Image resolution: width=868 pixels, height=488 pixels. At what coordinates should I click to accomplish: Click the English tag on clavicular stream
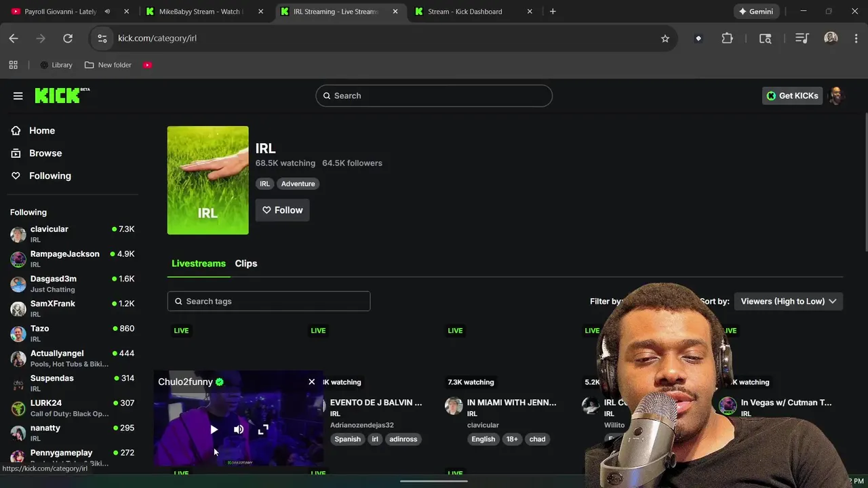tap(484, 439)
